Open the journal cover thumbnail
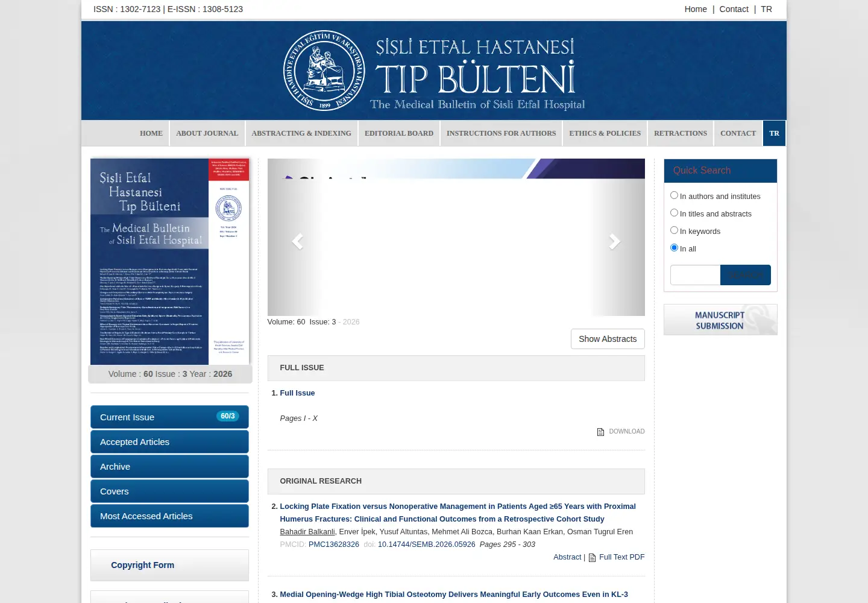Viewport: 868px width, 603px height. pyautogui.click(x=169, y=262)
